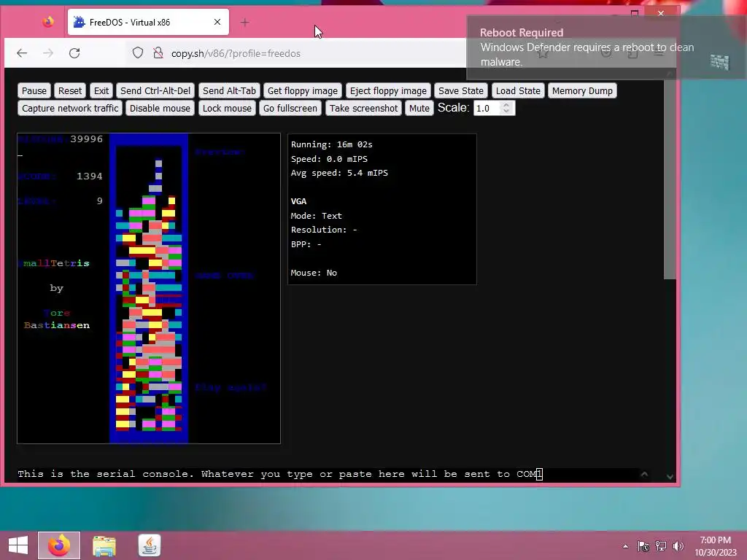Capture network traffic button
Viewport: 747px width, 560px height.
(x=70, y=108)
